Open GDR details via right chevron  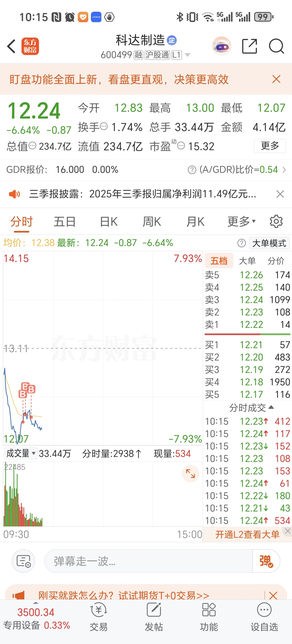[284, 170]
